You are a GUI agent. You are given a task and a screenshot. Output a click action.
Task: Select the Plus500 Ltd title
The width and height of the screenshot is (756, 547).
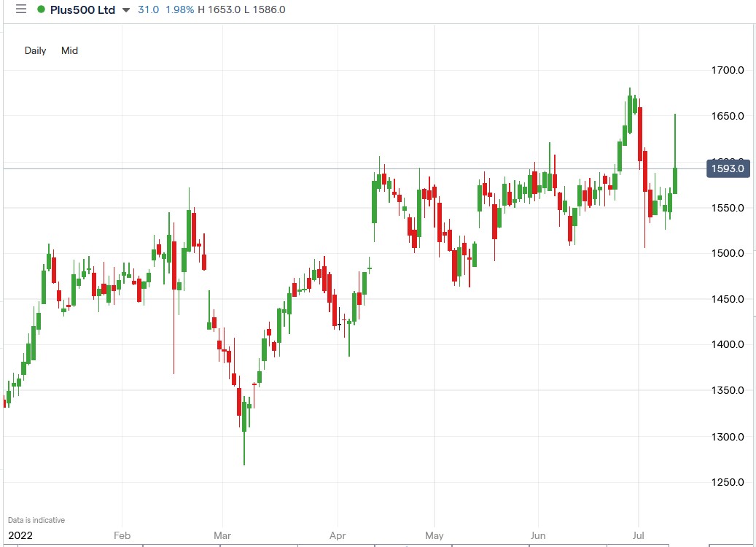[85, 9]
